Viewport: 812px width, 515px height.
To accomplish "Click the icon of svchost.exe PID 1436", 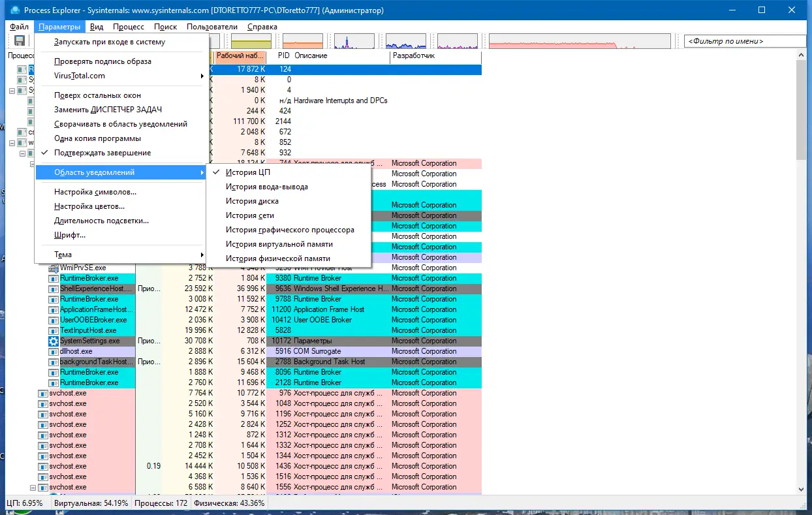I will pos(43,466).
